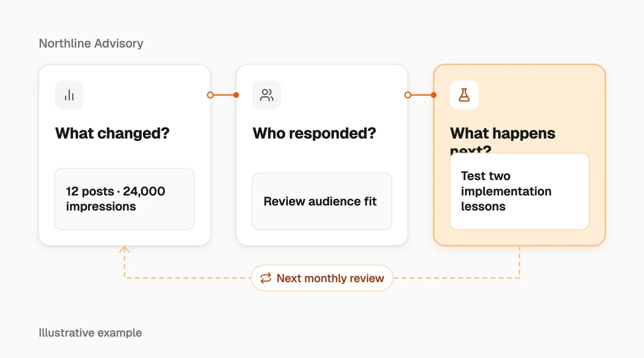The height and width of the screenshot is (358, 644).
Task: Click the Who responded? heading
Action: click(x=314, y=133)
